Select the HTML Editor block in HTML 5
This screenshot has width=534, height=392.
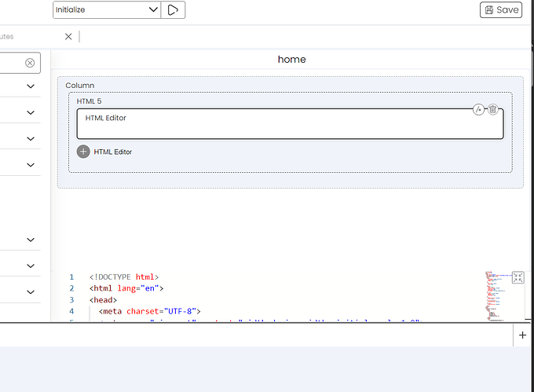coord(290,124)
